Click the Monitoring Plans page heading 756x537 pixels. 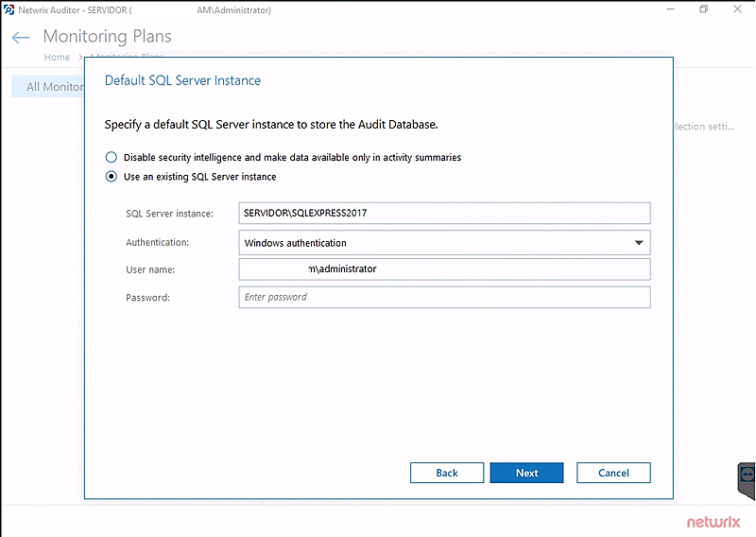coord(108,37)
